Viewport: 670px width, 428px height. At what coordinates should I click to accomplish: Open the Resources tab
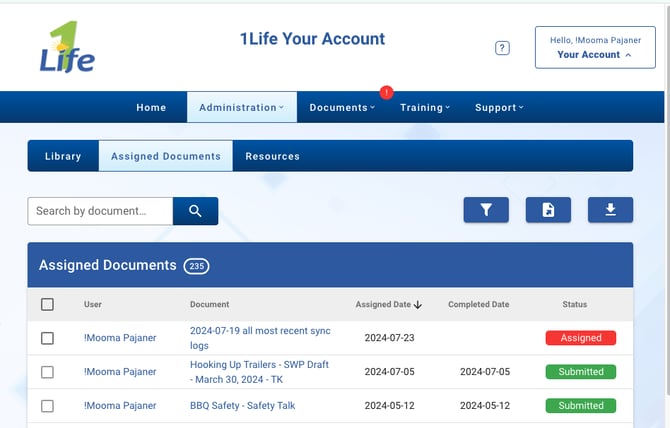272,156
